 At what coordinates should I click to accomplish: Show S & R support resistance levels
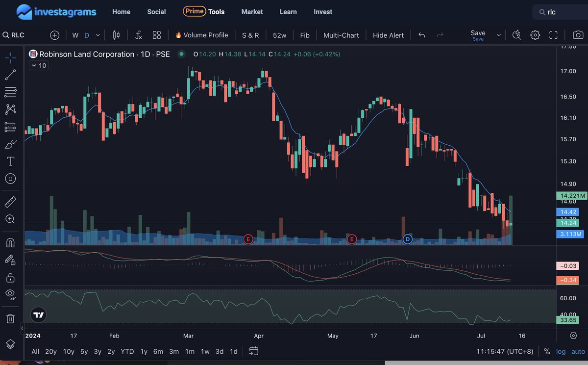click(x=250, y=35)
